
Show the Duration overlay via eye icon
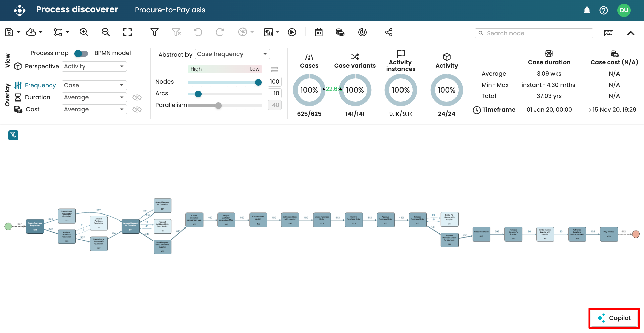click(x=137, y=98)
